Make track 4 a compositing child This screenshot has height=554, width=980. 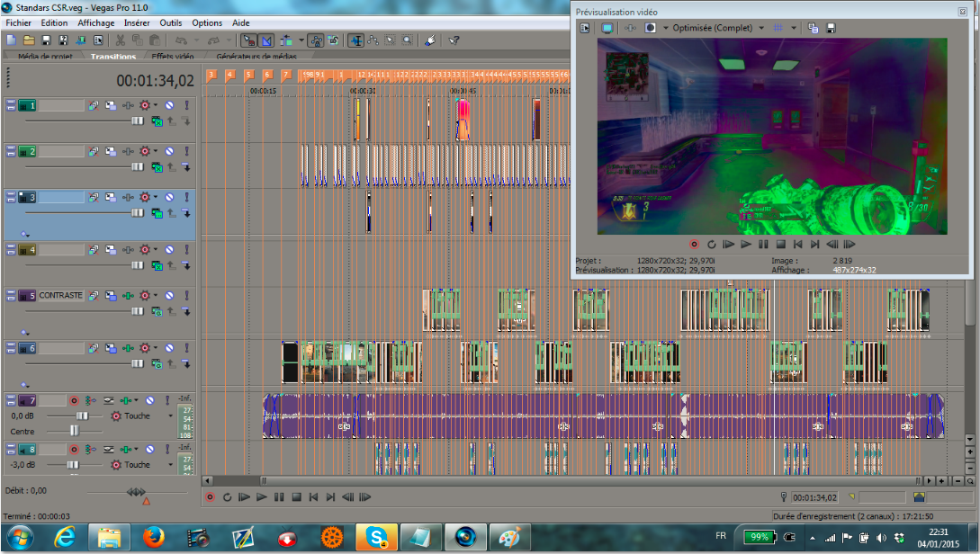[x=185, y=265]
